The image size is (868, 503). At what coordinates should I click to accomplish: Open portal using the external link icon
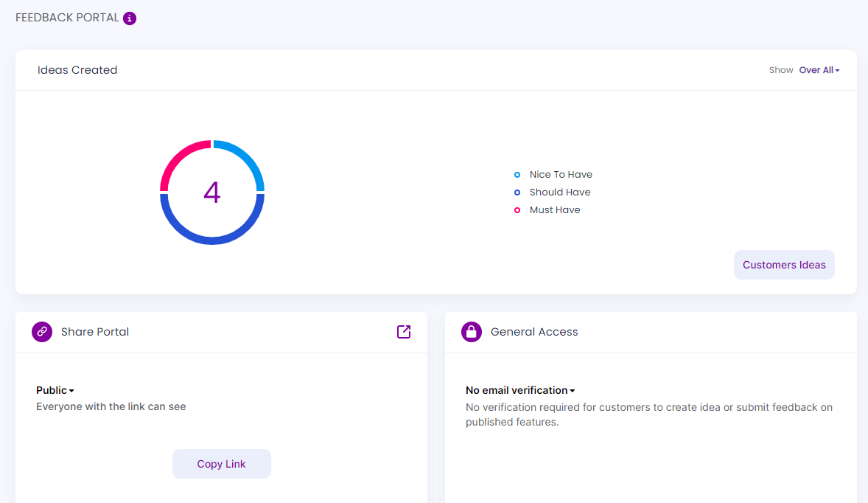click(403, 332)
